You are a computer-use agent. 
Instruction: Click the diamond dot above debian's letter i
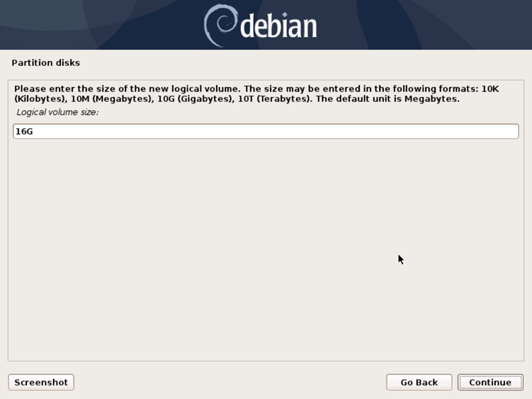[x=285, y=15]
